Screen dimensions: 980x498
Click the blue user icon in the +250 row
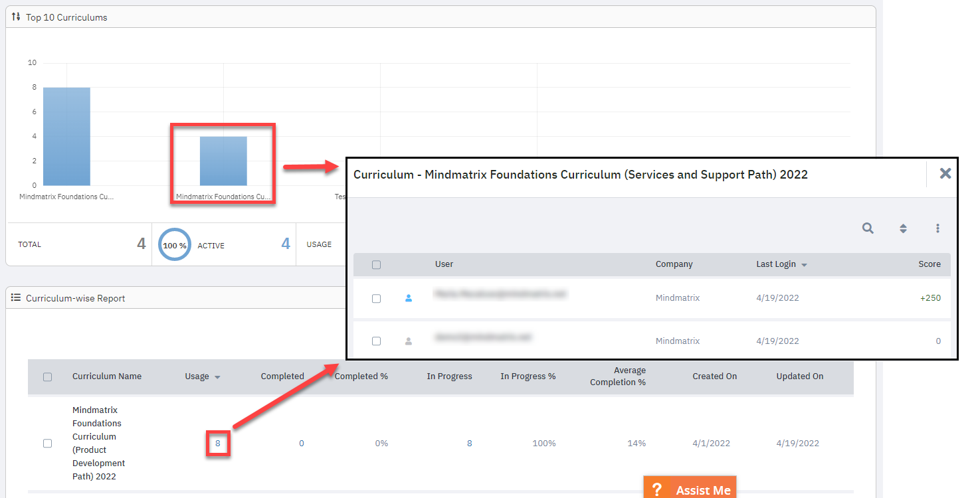coord(409,299)
